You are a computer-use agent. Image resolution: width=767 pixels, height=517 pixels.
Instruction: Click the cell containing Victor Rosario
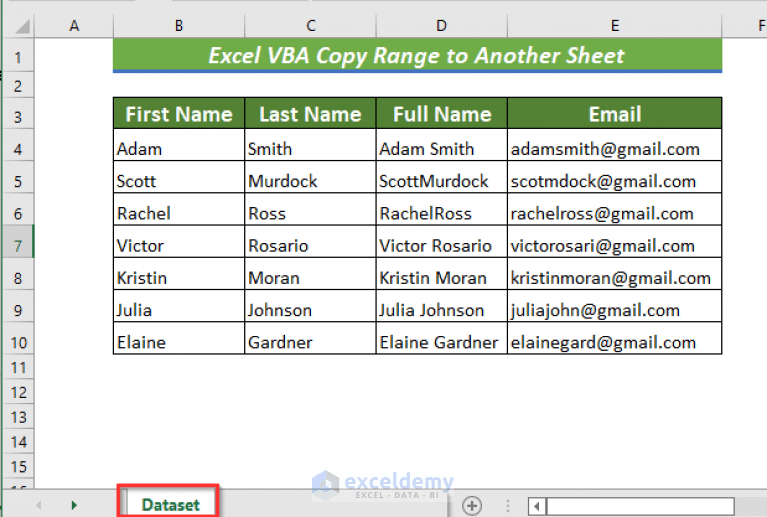click(442, 242)
